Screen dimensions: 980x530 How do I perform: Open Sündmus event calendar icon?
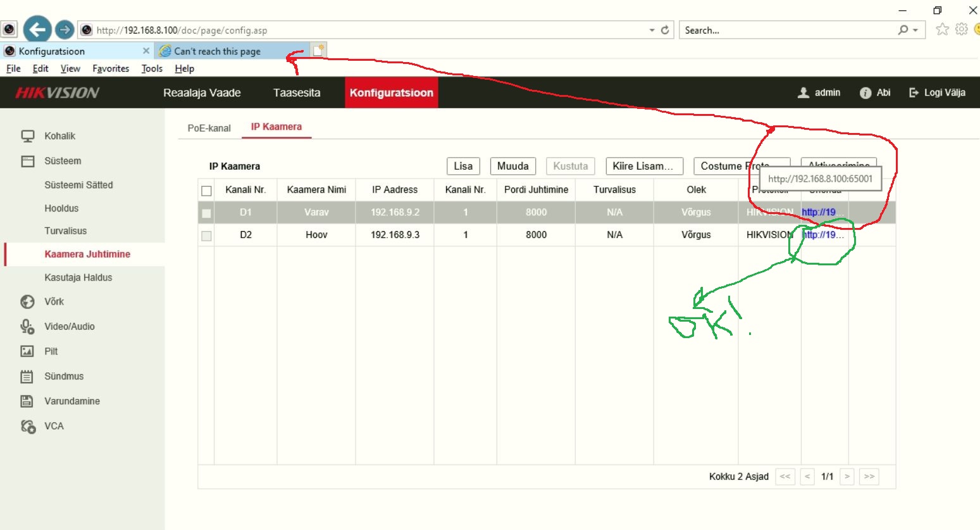point(27,377)
